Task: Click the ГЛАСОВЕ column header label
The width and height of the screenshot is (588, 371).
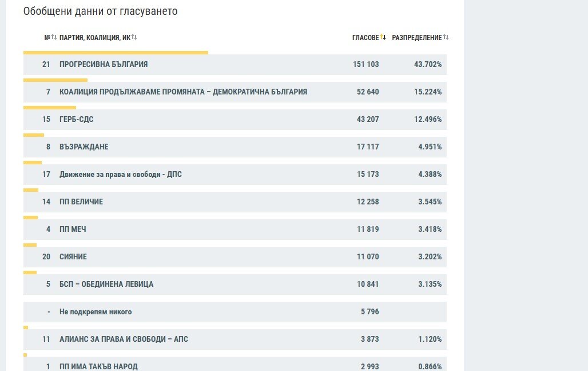Action: point(365,38)
